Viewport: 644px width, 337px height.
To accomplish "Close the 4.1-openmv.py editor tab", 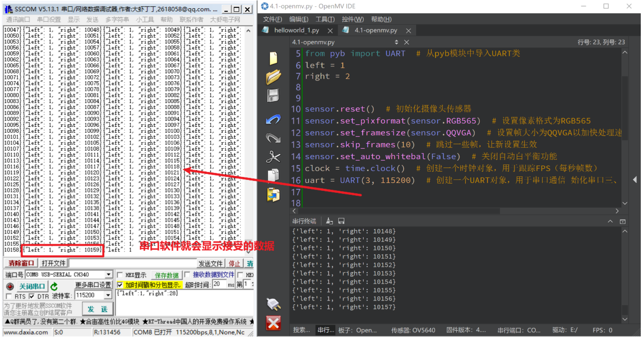I will (409, 31).
